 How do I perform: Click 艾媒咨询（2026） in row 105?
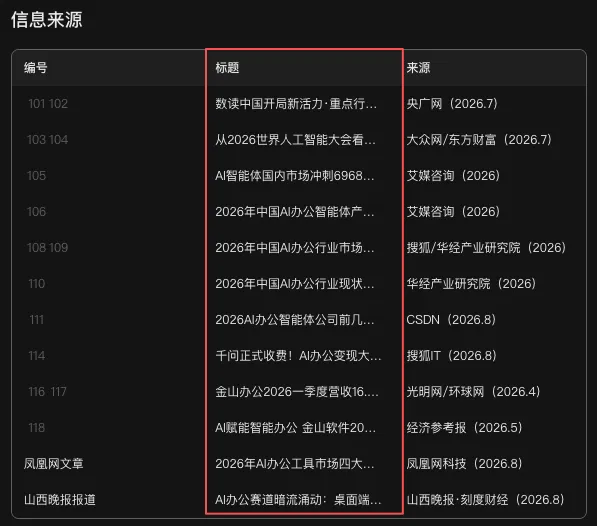[x=453, y=176]
